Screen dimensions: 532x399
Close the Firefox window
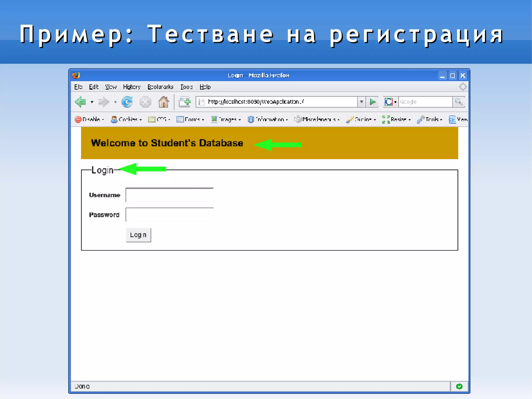point(463,76)
